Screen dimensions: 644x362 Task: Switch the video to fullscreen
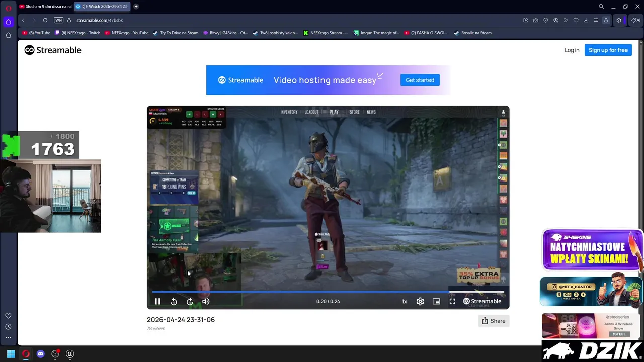click(x=452, y=301)
